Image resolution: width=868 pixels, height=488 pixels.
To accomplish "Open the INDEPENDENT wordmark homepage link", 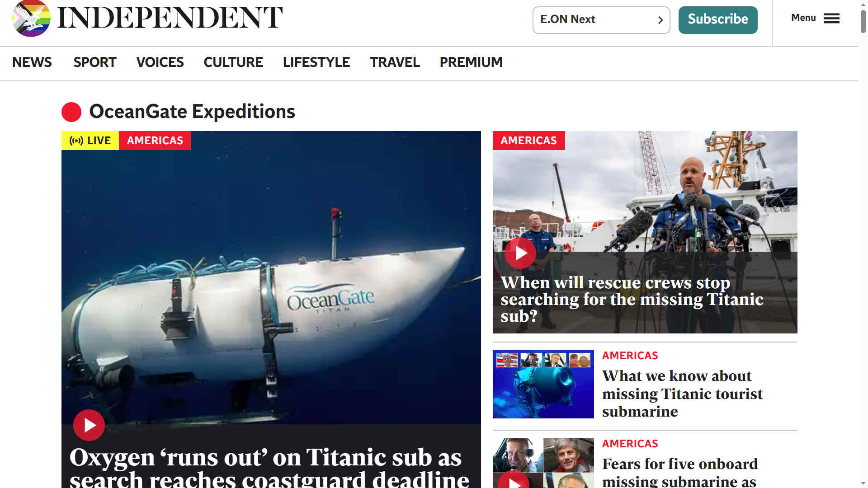I will [x=170, y=18].
